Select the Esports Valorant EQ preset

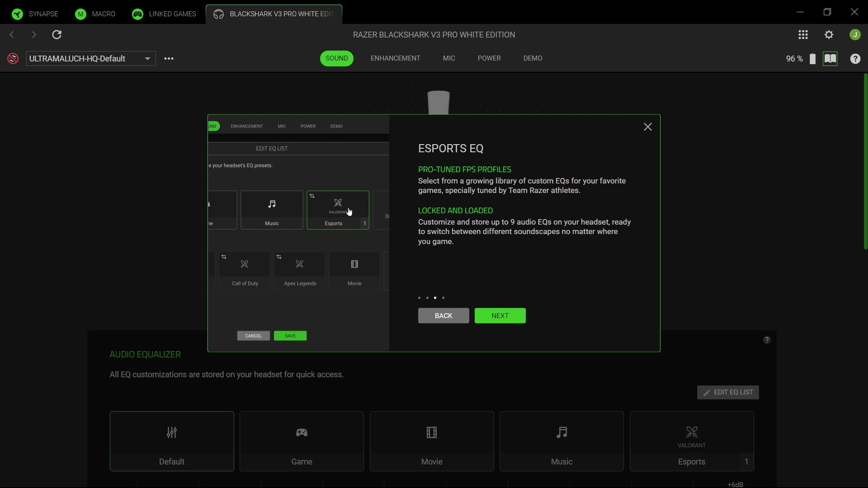click(692, 441)
